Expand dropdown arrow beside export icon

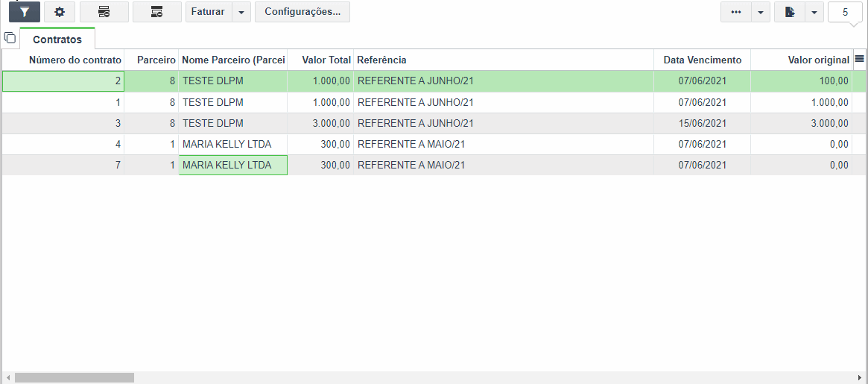814,12
